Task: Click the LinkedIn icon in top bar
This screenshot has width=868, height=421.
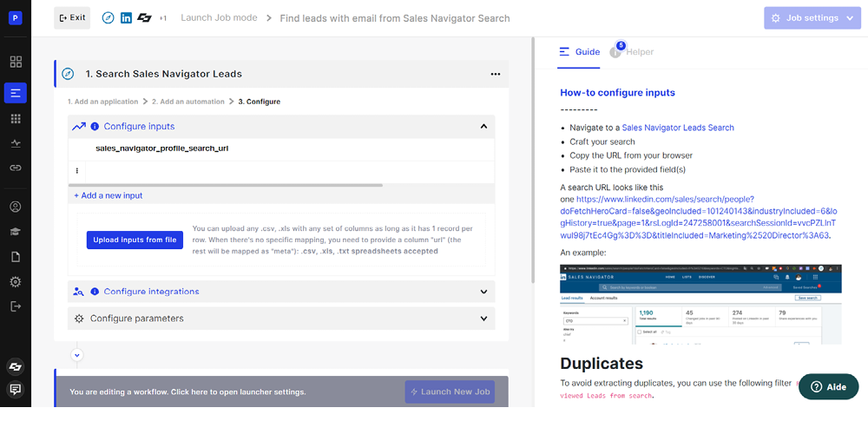Action: pos(126,17)
